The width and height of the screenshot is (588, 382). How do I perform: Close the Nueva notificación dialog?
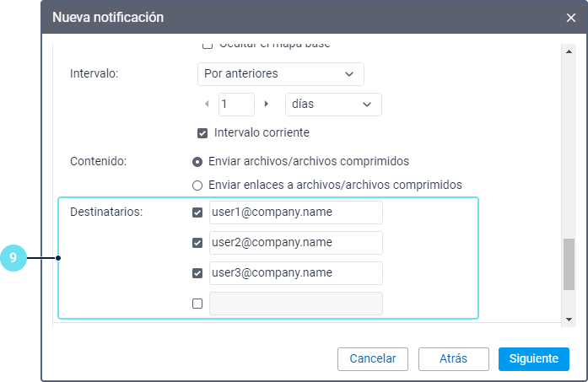coord(571,17)
